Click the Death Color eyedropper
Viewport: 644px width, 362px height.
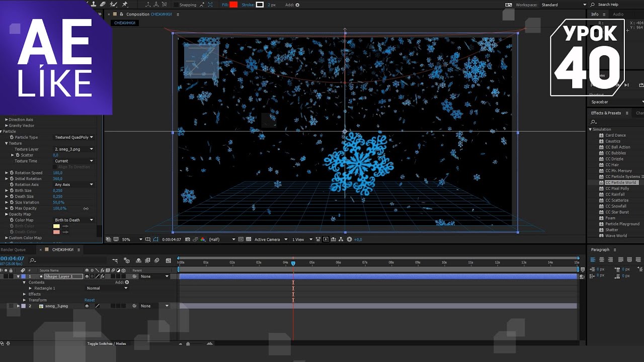pos(65,232)
